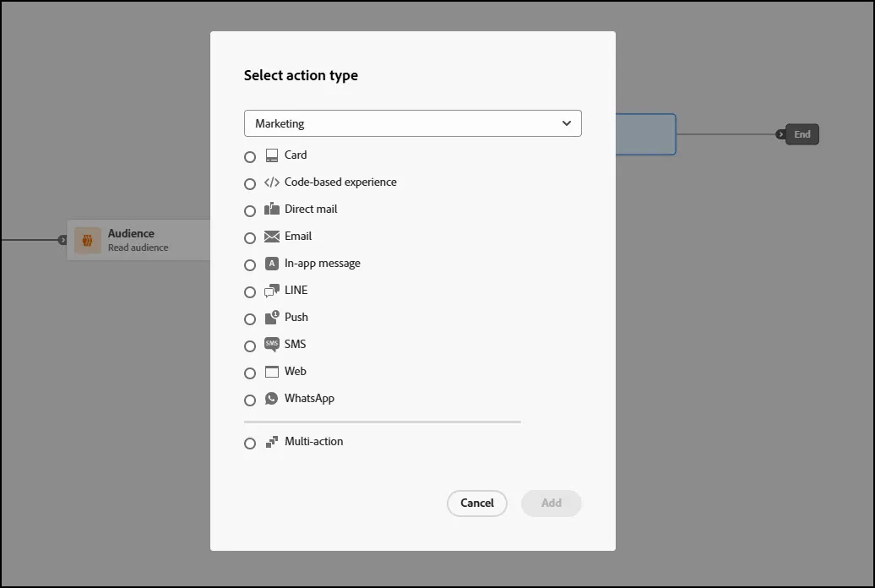Viewport: 875px width, 588px height.
Task: Pick the In-app message radio button
Action: tap(250, 264)
